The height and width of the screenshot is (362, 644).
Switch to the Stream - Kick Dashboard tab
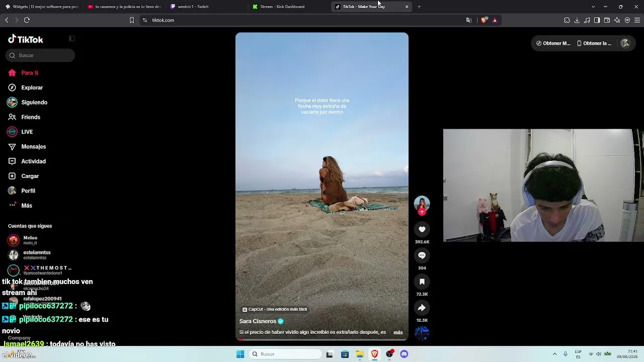pos(289,7)
